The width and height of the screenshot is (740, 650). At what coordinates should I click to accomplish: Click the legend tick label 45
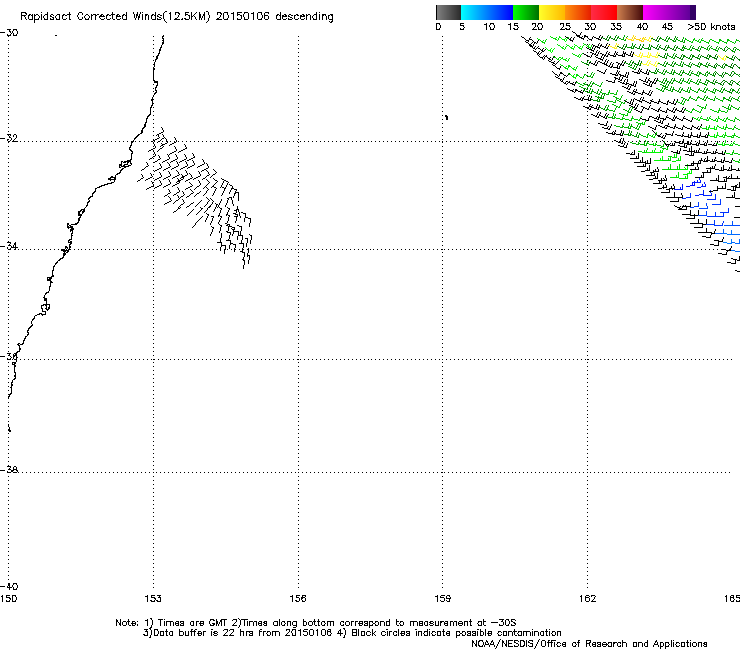coord(667,27)
